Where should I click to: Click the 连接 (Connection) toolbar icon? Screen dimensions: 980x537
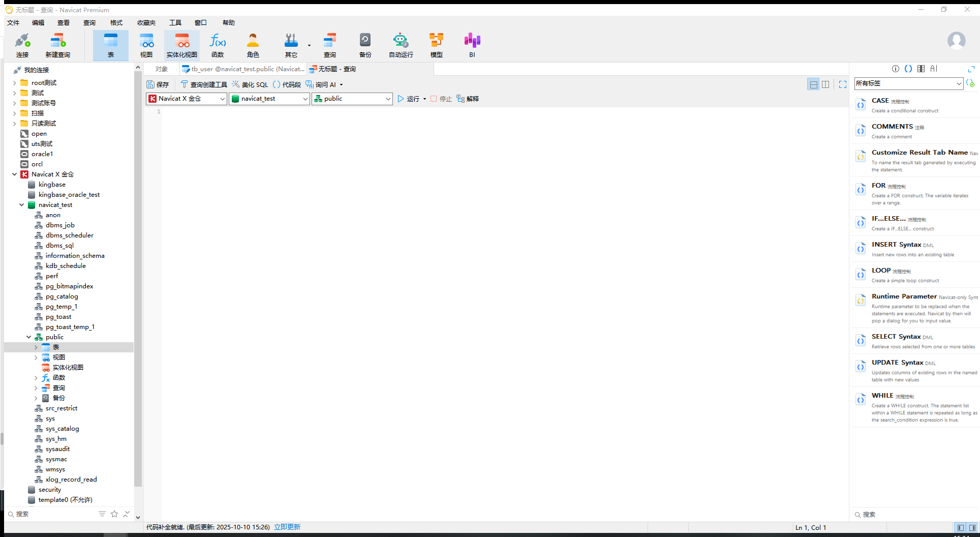click(x=22, y=45)
